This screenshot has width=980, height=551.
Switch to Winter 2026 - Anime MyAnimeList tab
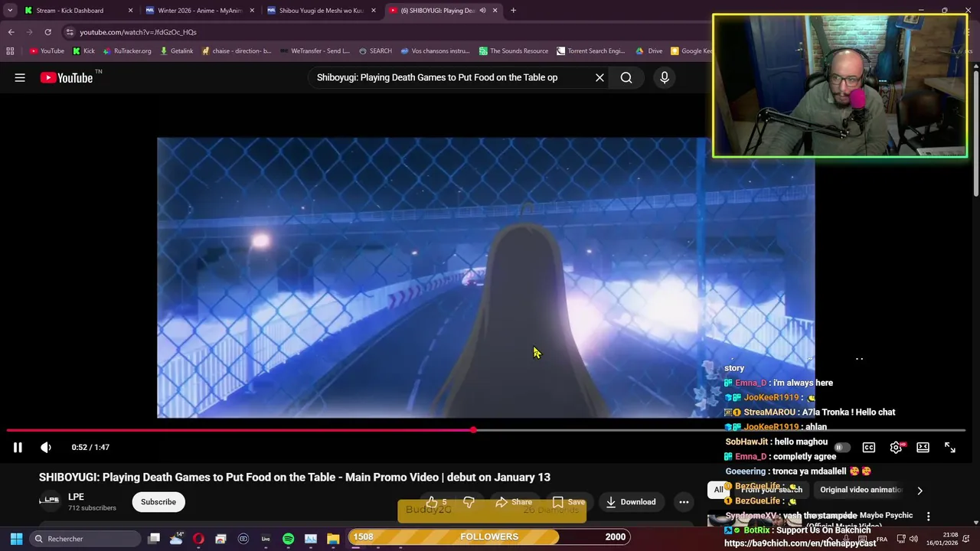(199, 11)
